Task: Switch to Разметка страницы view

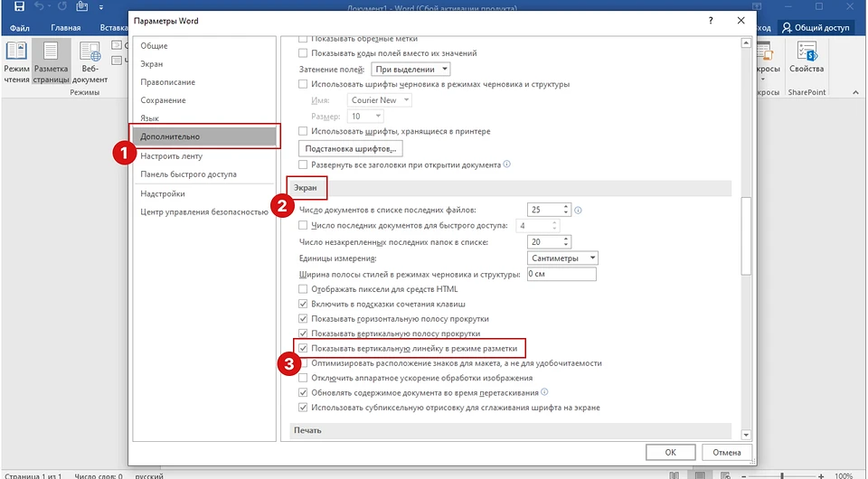Action: pyautogui.click(x=52, y=61)
